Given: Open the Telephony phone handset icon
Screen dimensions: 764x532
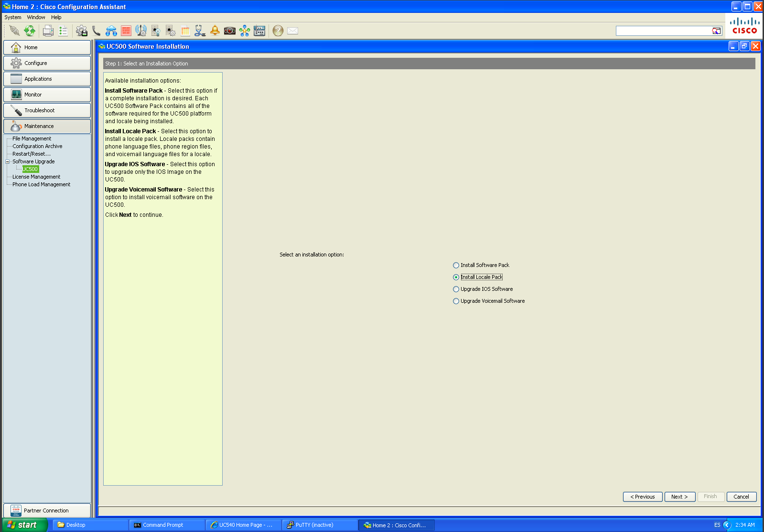Looking at the screenshot, I should pyautogui.click(x=97, y=31).
